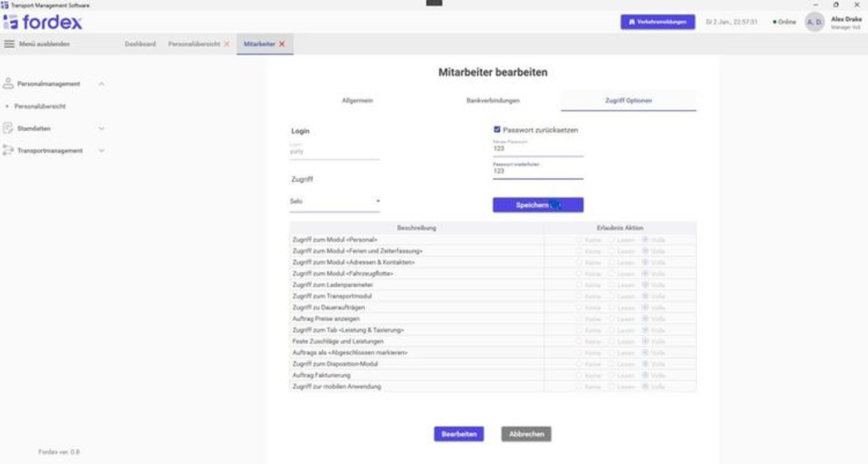868x464 pixels.
Task: Close the Mitarbeiter tab with X
Action: [281, 44]
